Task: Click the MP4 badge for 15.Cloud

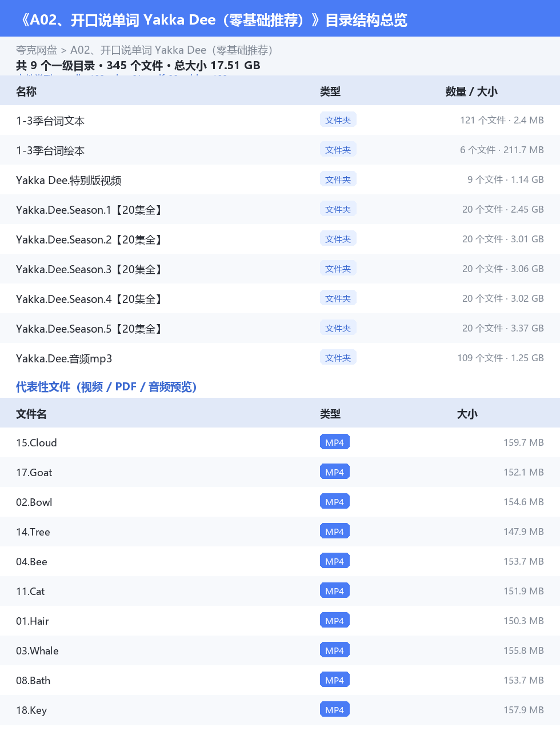Action: click(335, 442)
